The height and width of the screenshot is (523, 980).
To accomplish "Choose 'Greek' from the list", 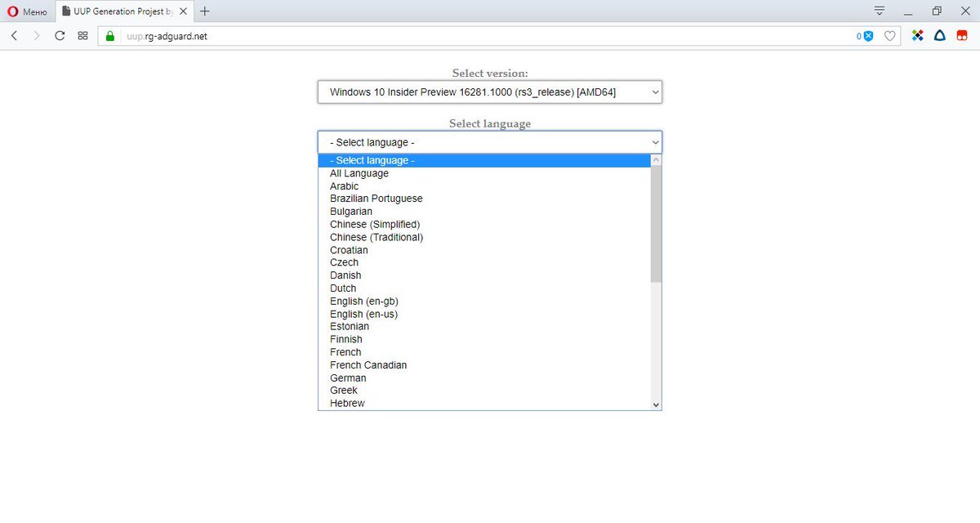I will point(484,391).
